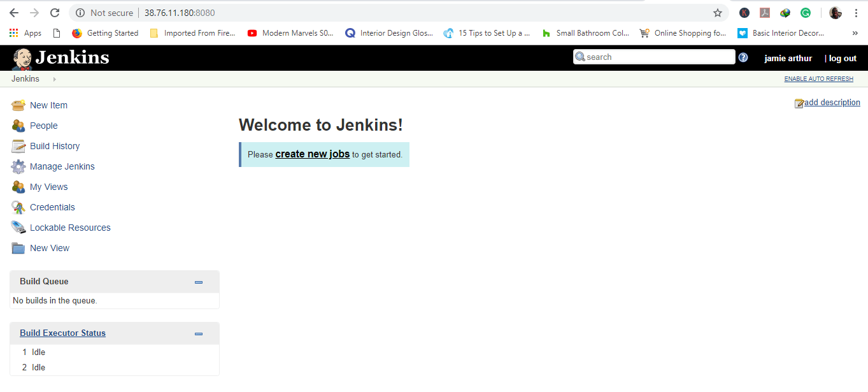
Task: Click the globe extension icon
Action: [x=785, y=13]
